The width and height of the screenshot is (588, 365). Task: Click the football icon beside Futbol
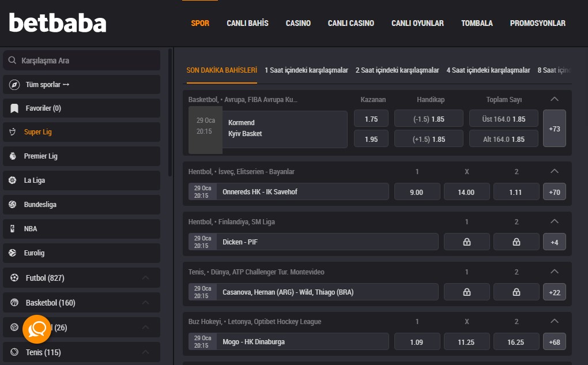(14, 277)
